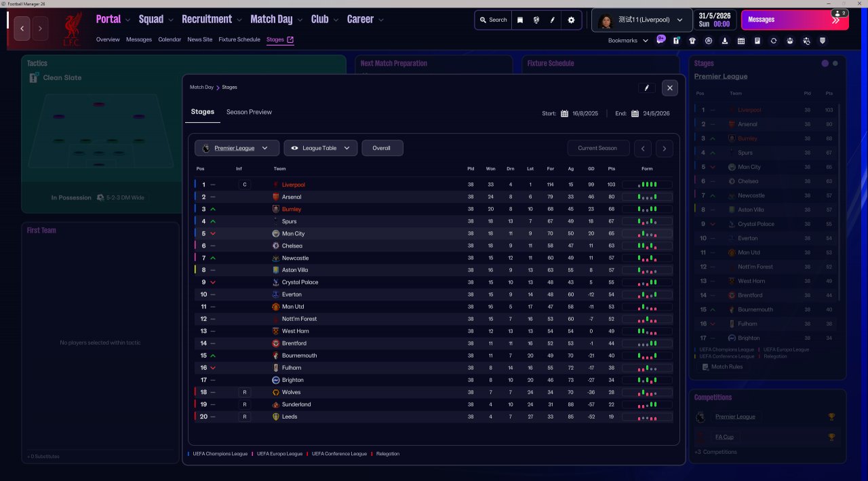Go back with the left navigation arrow
Image resolution: width=868 pixels, height=481 pixels.
[22, 28]
